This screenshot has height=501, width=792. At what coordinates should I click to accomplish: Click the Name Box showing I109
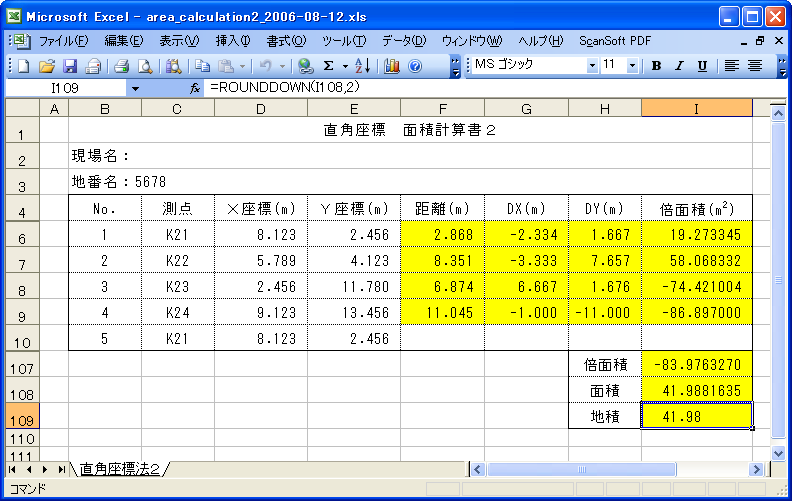(x=66, y=88)
